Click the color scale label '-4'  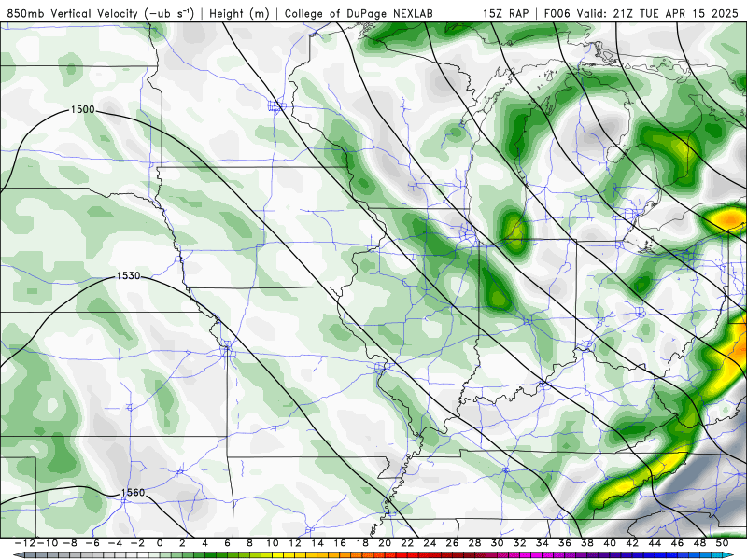115,543
